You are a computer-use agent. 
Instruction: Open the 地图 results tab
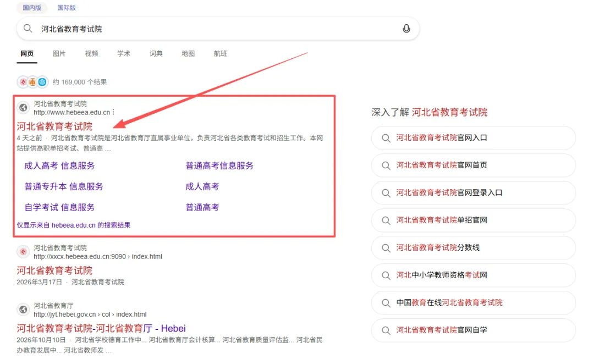pyautogui.click(x=188, y=53)
